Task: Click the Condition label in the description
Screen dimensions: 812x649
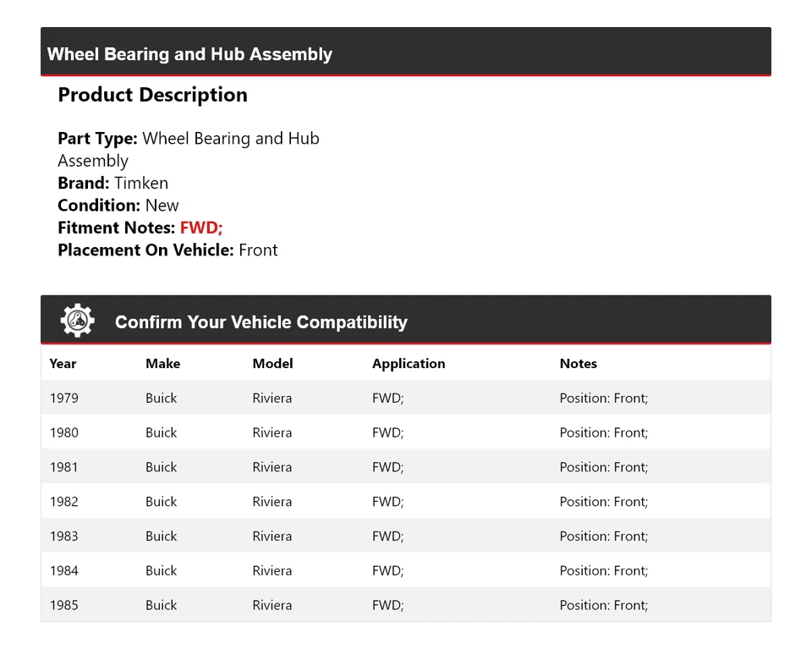Action: click(x=99, y=206)
